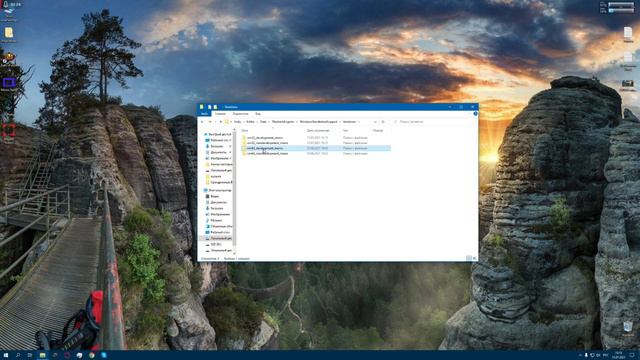The image size is (640, 360).
Task: Open Recycle Bin on the desktop
Action: 628,328
